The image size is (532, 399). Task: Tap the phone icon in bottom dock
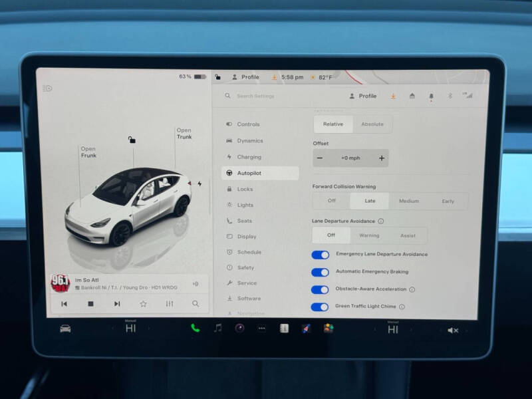(194, 327)
